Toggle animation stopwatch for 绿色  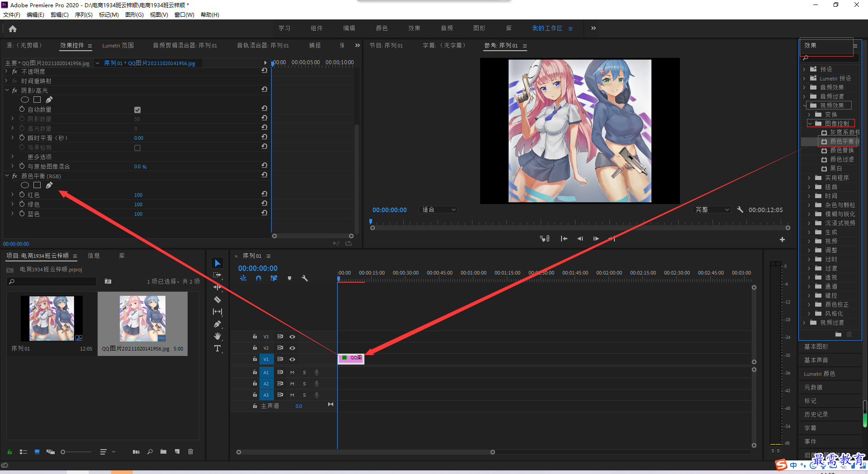pyautogui.click(x=22, y=204)
